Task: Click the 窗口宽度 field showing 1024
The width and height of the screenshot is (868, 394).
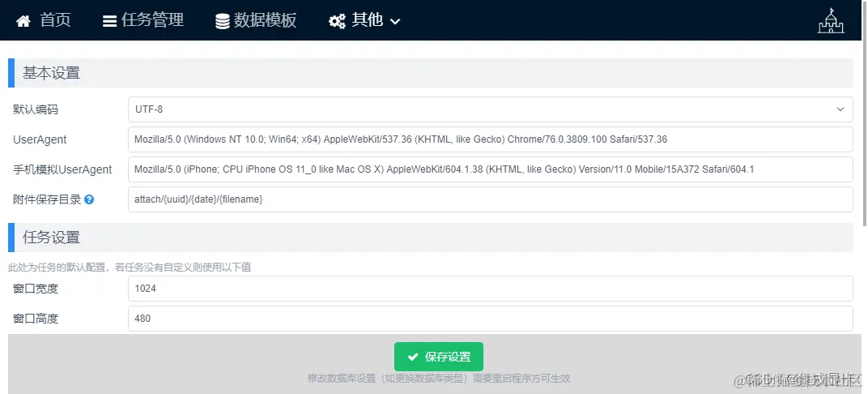Action: click(x=491, y=288)
